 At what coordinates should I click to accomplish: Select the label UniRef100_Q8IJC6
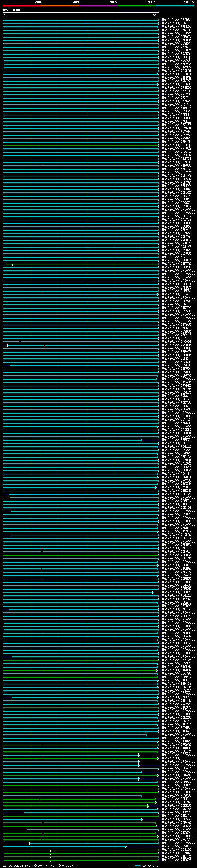click(x=177, y=758)
